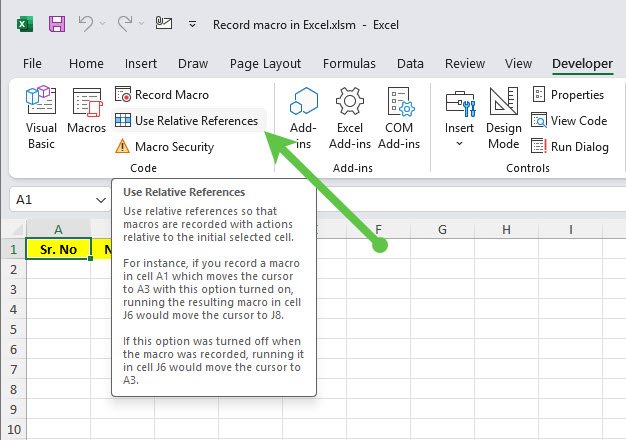
Task: Select column F header
Action: coord(378,230)
